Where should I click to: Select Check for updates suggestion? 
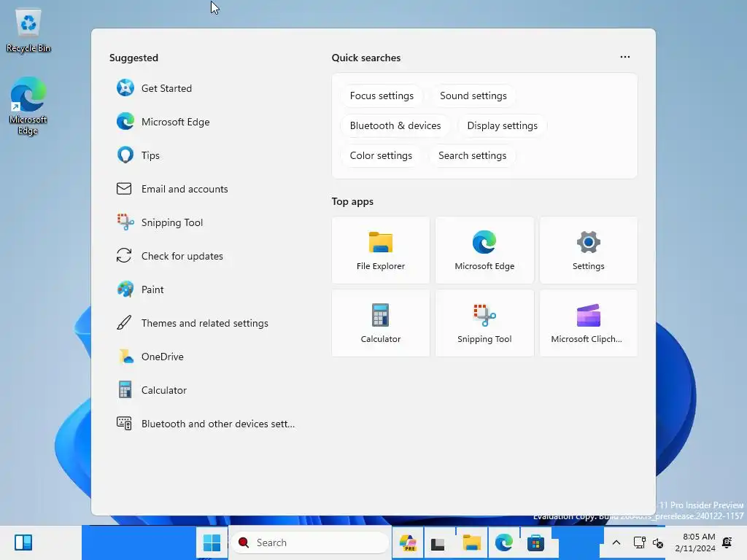pyautogui.click(x=170, y=256)
